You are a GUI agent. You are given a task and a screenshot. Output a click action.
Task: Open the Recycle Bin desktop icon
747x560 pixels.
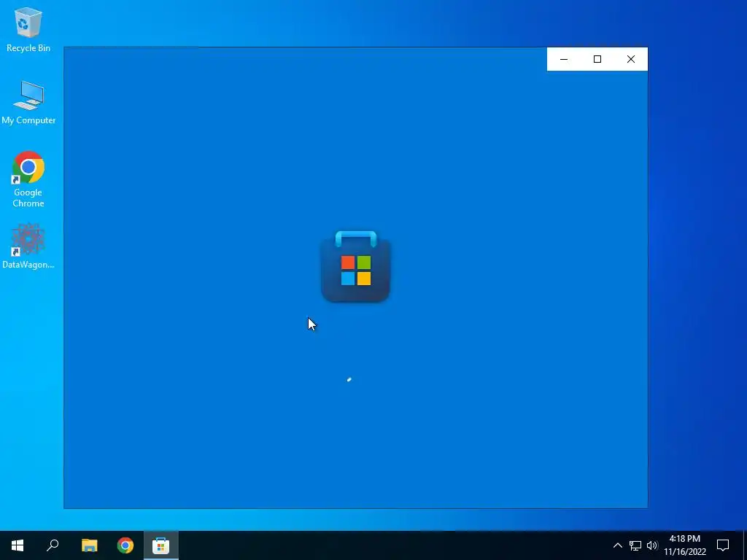28,29
